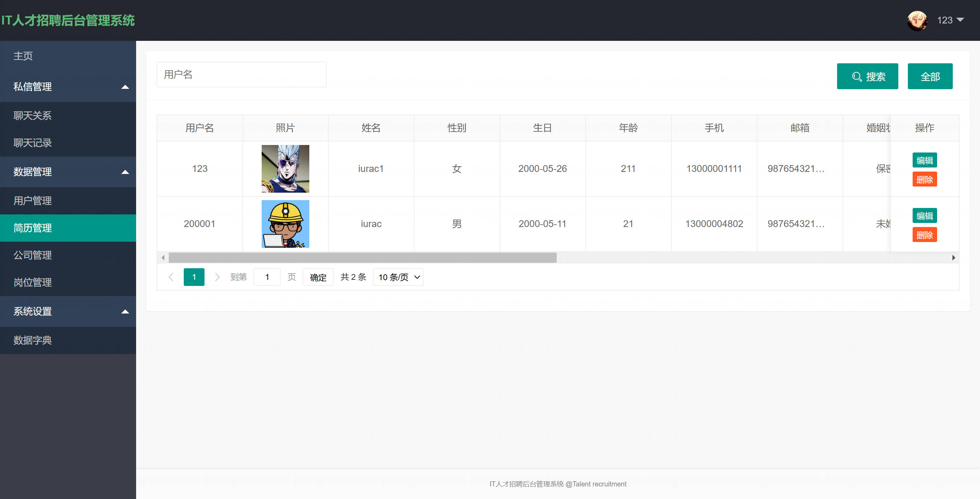Click the age cell 21 in second row
This screenshot has height=499, width=980.
point(628,224)
